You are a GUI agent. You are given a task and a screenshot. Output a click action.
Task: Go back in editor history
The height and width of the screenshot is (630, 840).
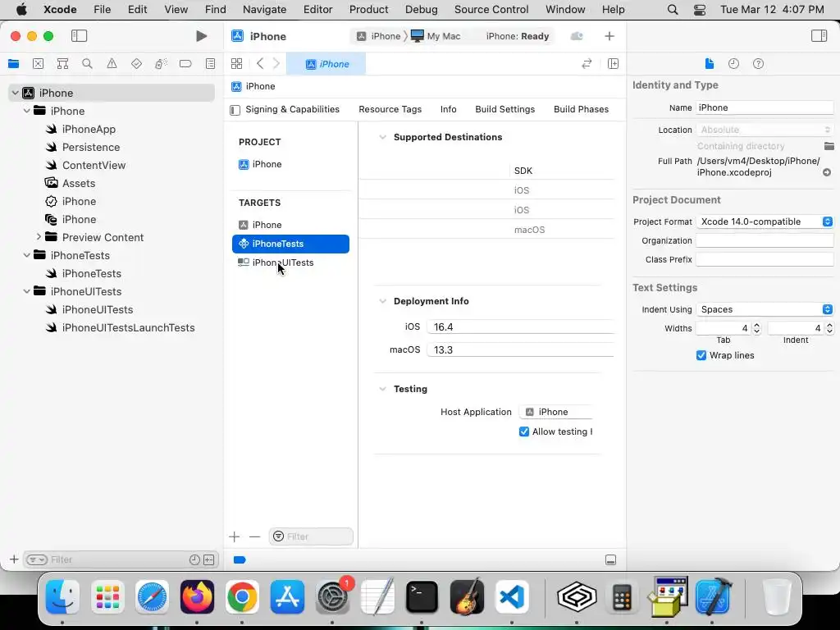tap(260, 64)
